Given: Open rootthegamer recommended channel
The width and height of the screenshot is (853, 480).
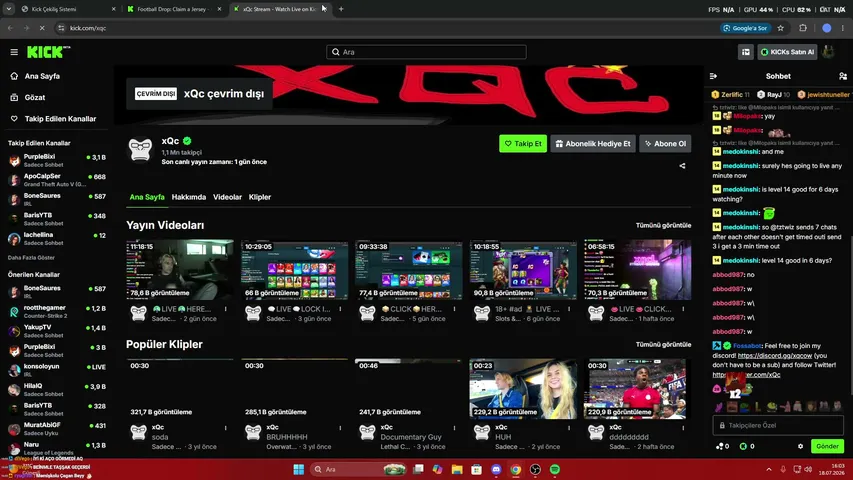Looking at the screenshot, I should coord(57,311).
